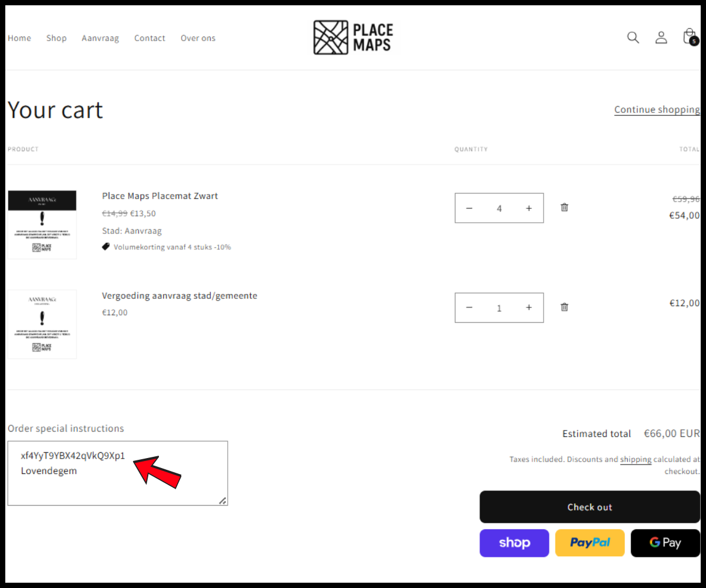Open the Placemat Zwart product thumbnail
706x588 pixels.
42,225
